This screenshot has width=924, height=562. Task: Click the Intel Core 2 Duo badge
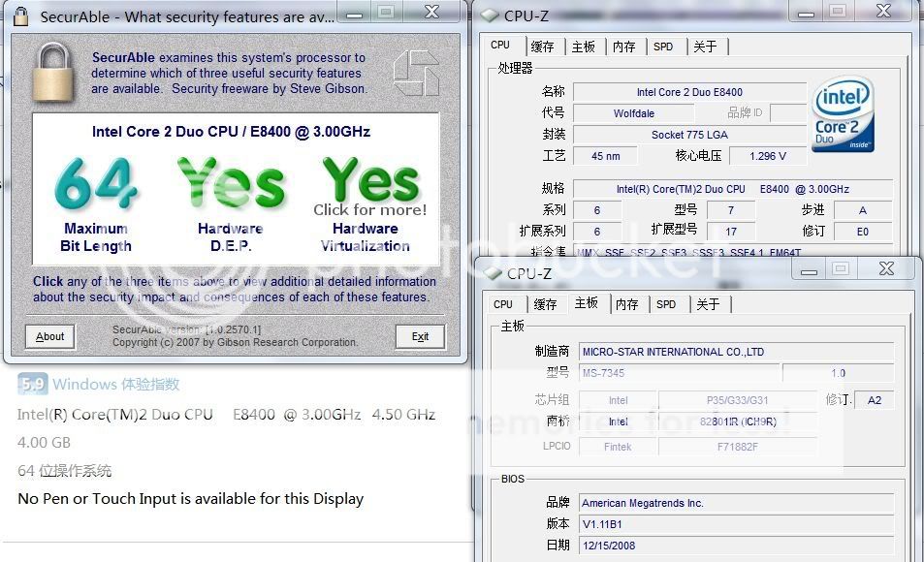click(x=843, y=114)
